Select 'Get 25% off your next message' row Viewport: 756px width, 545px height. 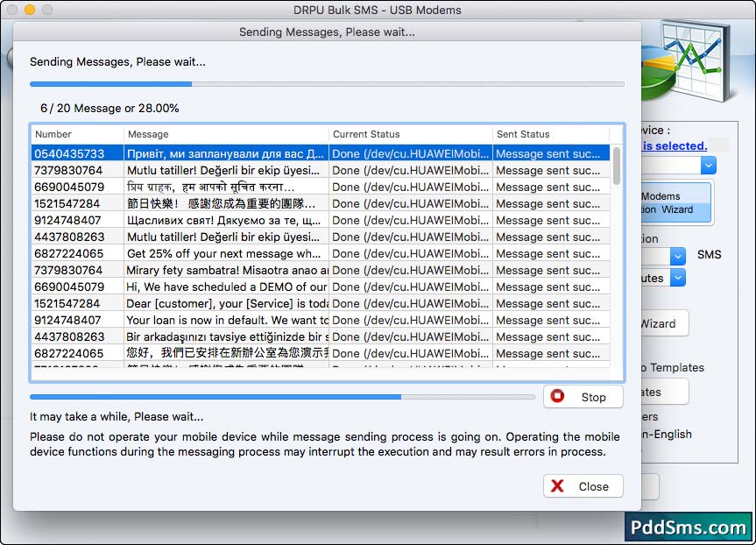(x=321, y=253)
